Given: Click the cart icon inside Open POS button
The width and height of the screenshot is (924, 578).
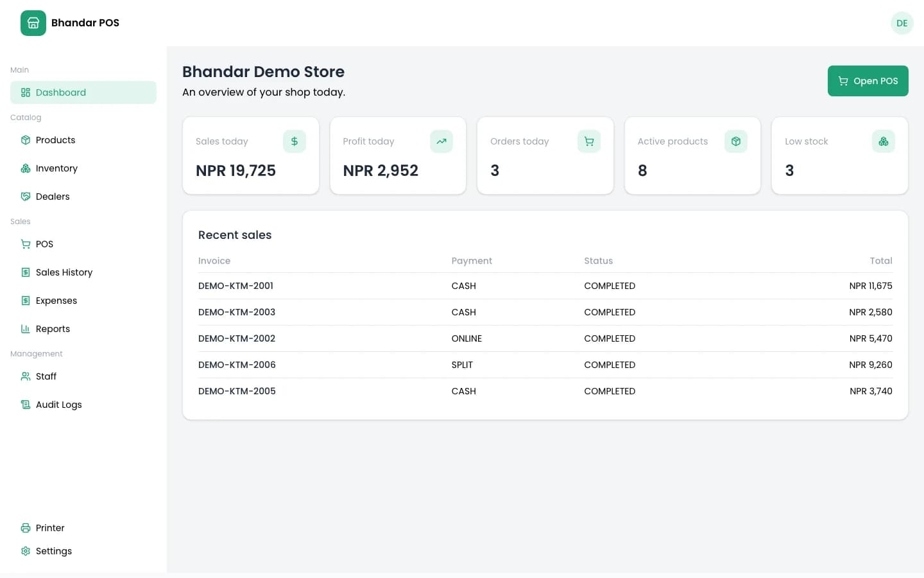Looking at the screenshot, I should coord(843,81).
